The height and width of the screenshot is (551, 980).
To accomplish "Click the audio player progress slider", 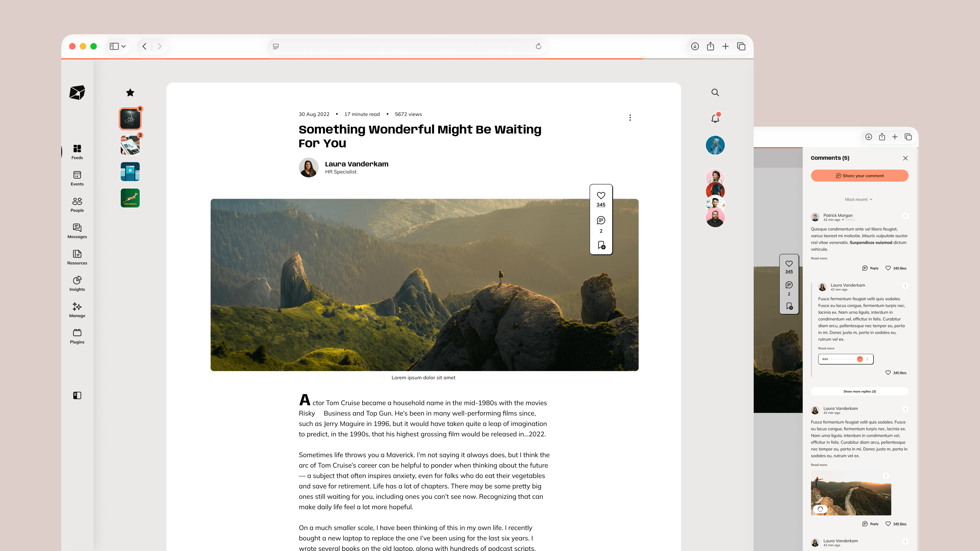I will point(842,359).
